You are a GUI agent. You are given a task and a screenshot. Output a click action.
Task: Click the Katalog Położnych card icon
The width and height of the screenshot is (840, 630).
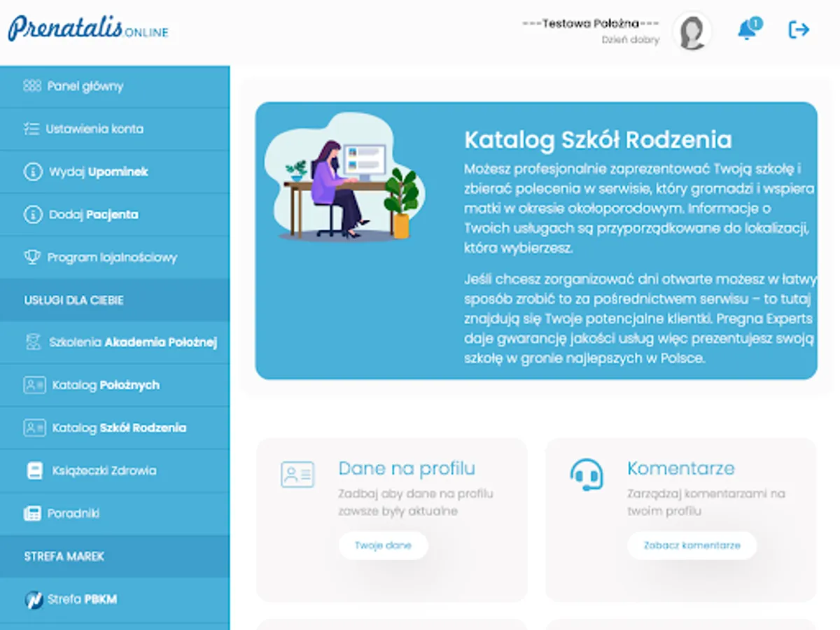34,385
